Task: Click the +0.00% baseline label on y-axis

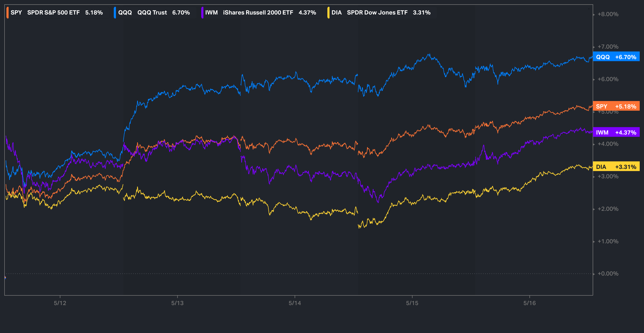Action: (608, 274)
